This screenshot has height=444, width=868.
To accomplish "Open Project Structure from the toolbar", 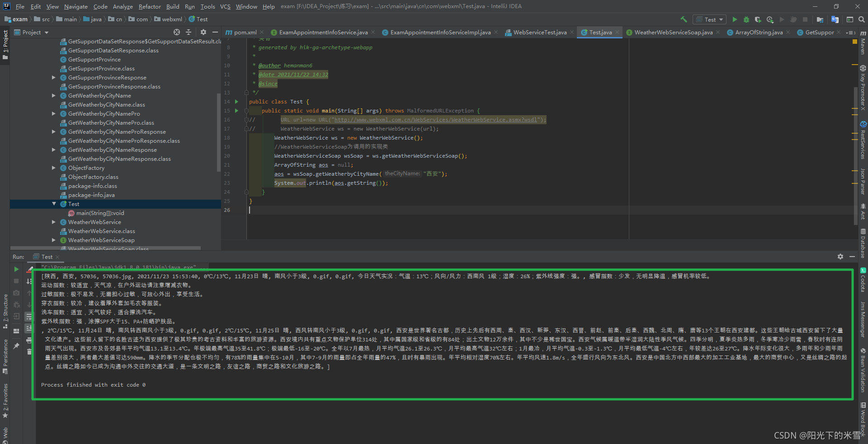I will click(820, 19).
